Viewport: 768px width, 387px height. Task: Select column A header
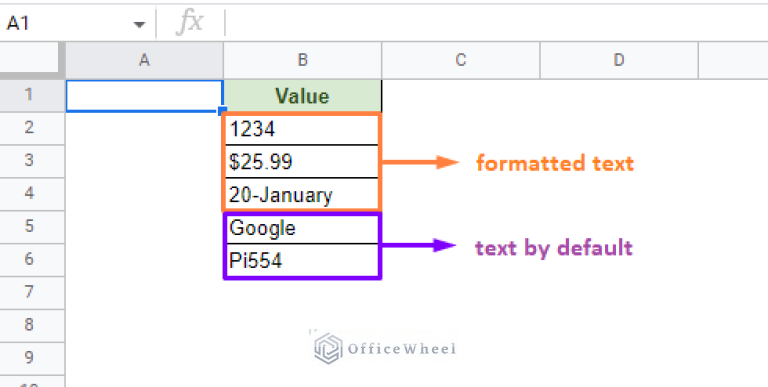click(x=144, y=60)
